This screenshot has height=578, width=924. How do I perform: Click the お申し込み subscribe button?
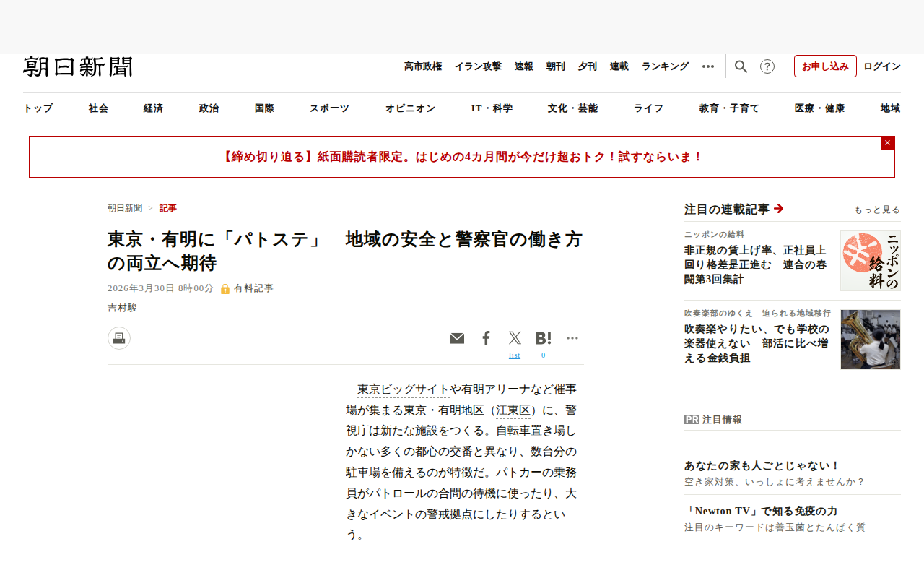(x=825, y=66)
